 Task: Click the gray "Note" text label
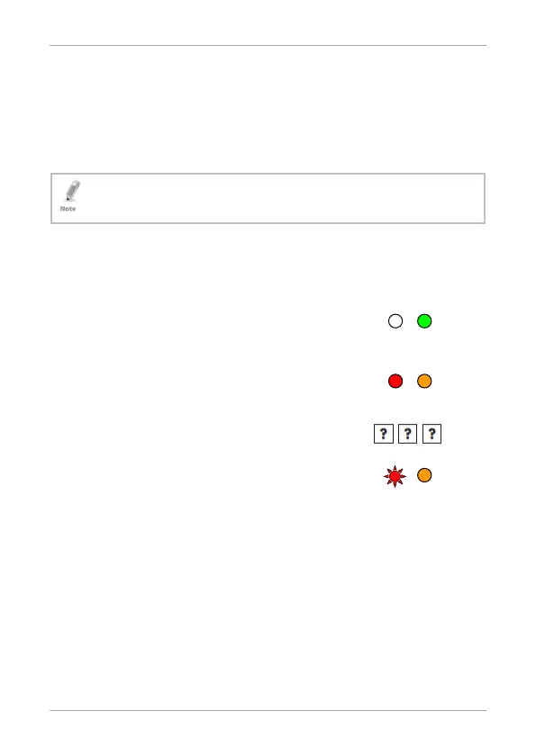point(68,209)
